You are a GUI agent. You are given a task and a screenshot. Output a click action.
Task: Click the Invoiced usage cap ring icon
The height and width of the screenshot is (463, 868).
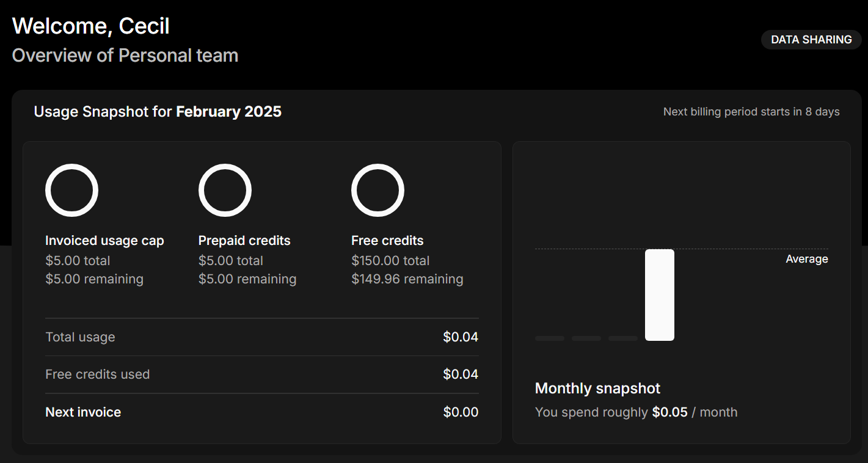(x=71, y=190)
